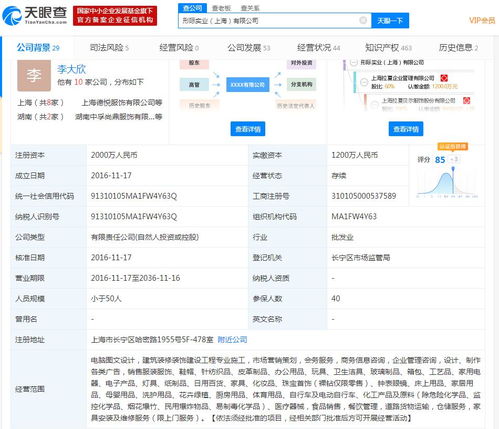499x429 pixels.
Task: Open the 公司背景 tab
Action: pyautogui.click(x=38, y=48)
